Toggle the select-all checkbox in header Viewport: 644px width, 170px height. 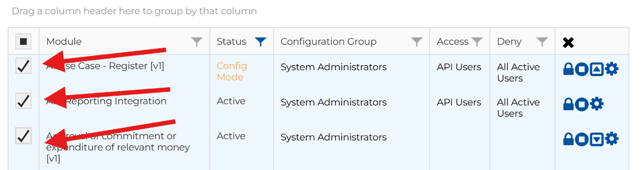(x=23, y=41)
